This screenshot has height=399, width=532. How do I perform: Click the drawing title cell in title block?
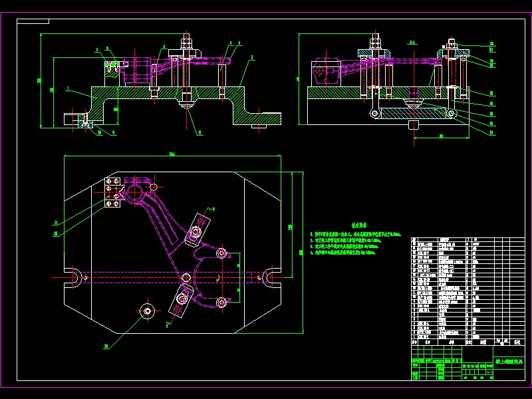coord(509,362)
